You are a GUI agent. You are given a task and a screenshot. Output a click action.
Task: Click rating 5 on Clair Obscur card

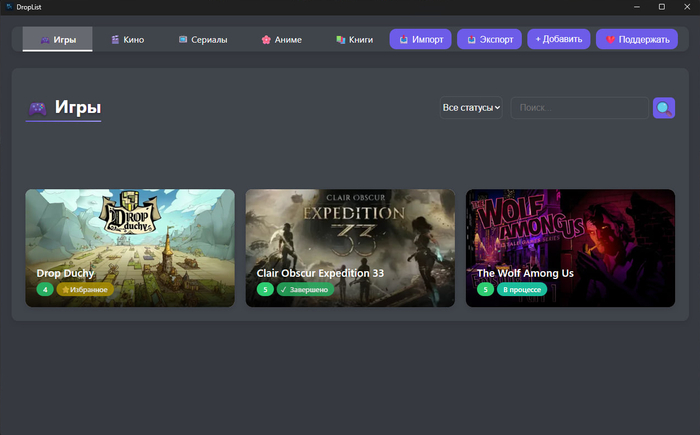pyautogui.click(x=265, y=289)
